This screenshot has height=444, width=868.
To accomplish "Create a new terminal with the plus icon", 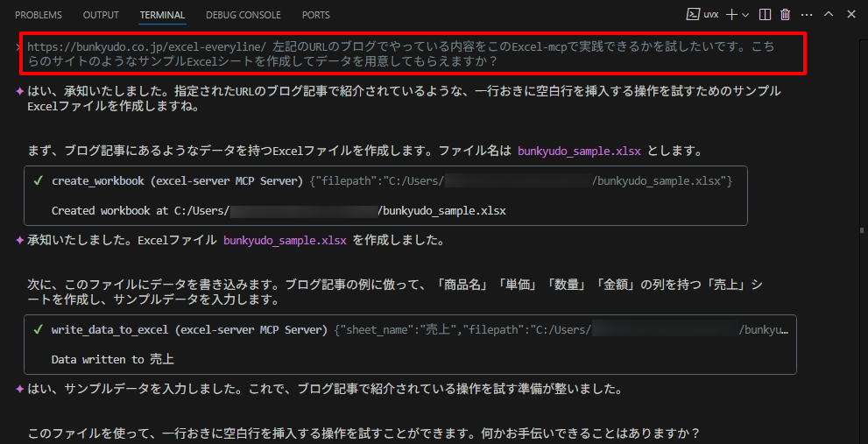I will (x=732, y=15).
